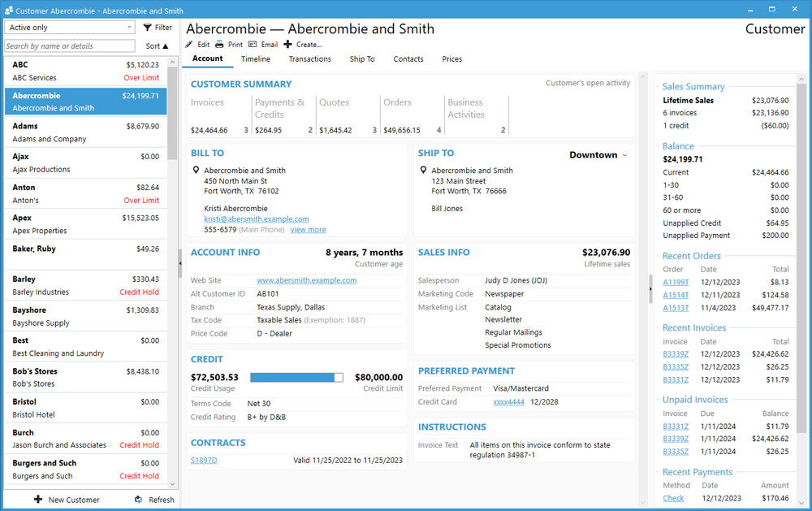Viewport: 812px width, 511px height.
Task: Select Bayshore Supply in customer list
Action: [x=85, y=316]
